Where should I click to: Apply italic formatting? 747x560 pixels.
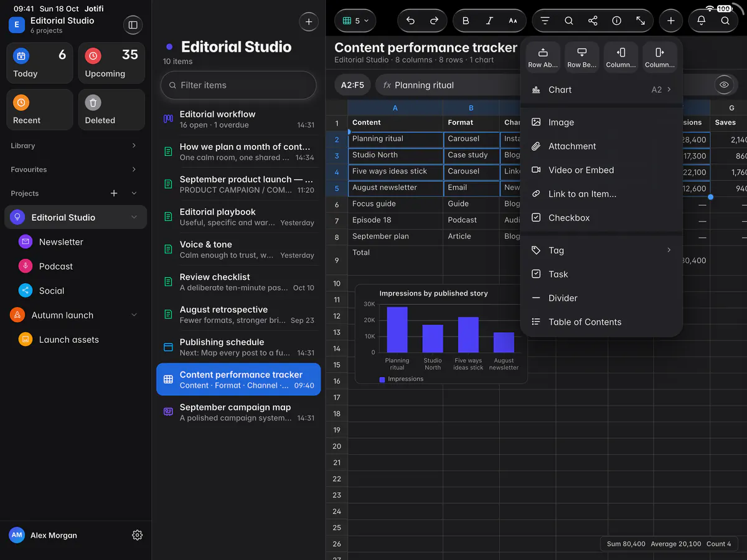click(x=489, y=21)
